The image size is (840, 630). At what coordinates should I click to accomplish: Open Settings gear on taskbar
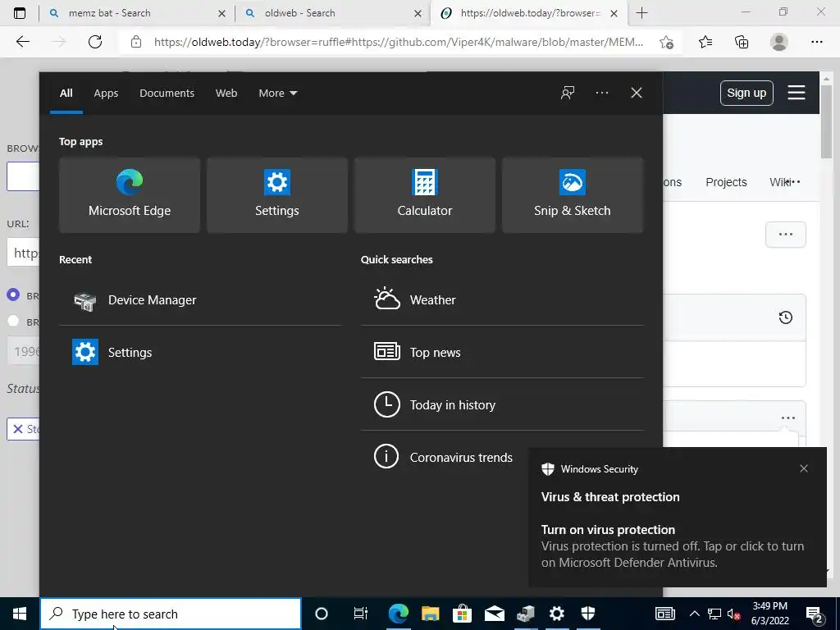point(557,614)
